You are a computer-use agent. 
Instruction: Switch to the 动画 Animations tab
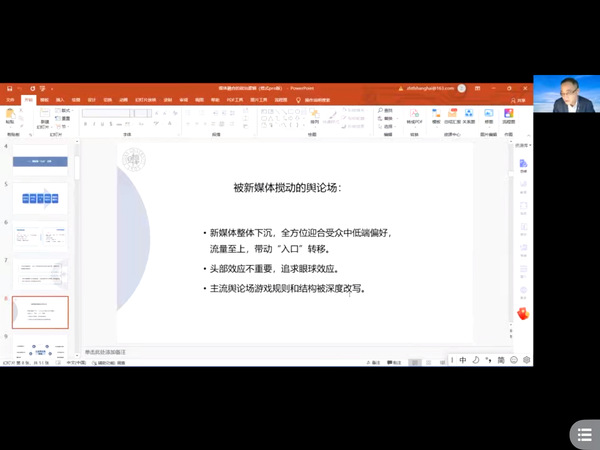pyautogui.click(x=123, y=100)
